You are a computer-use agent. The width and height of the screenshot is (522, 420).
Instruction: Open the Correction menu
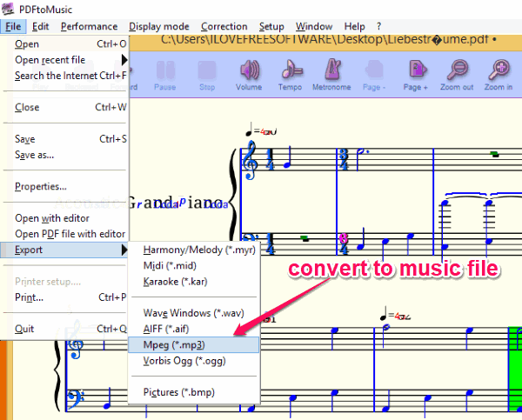click(x=224, y=27)
